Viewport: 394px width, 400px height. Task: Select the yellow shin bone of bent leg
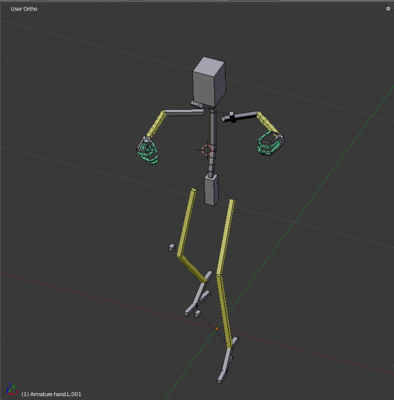pyautogui.click(x=193, y=268)
